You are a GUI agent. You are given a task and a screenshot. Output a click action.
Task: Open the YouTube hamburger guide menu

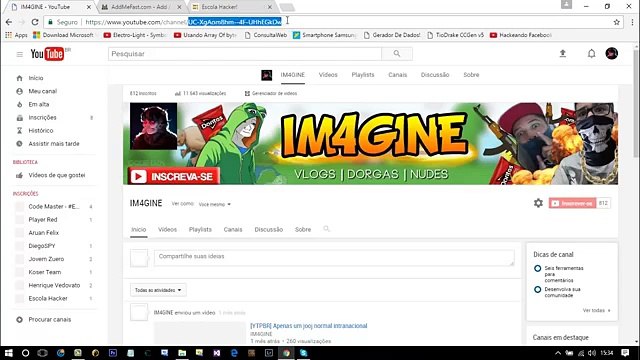19,54
